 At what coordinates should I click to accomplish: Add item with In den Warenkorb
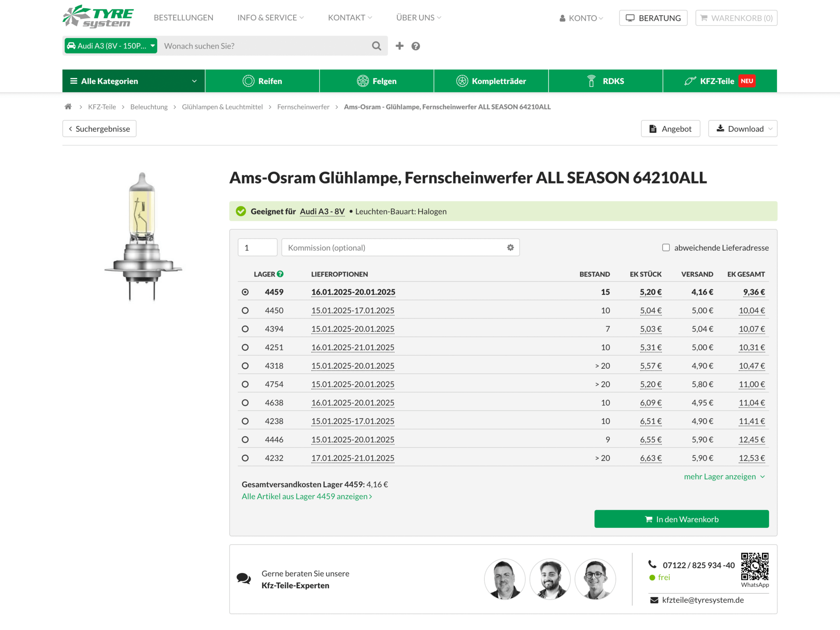click(x=681, y=519)
